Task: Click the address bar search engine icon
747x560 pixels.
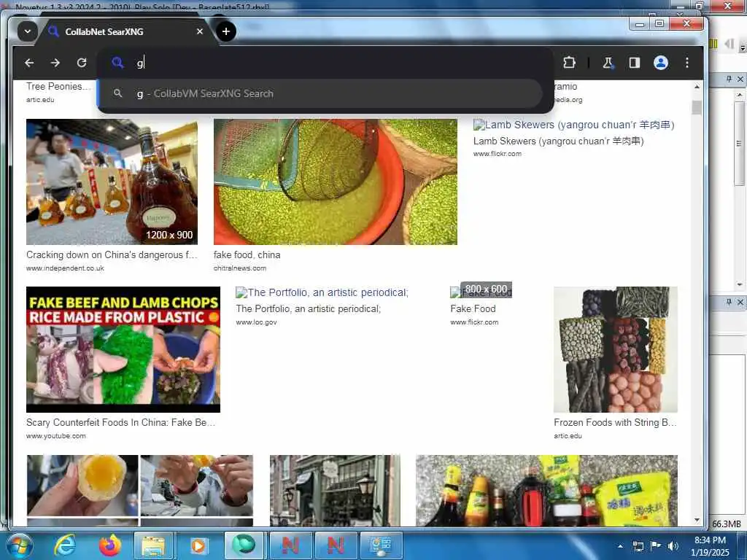Action: coord(117,63)
